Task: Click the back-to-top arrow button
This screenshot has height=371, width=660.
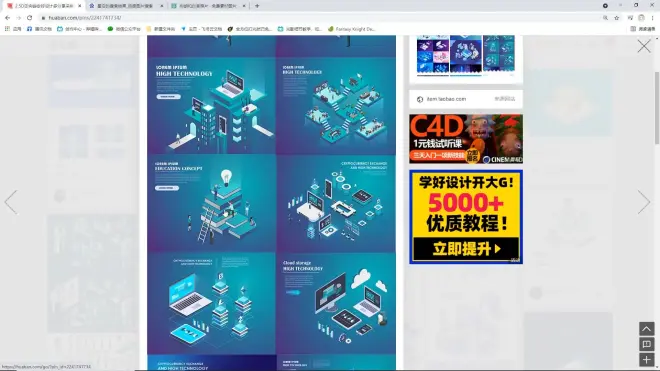Action: (x=647, y=329)
